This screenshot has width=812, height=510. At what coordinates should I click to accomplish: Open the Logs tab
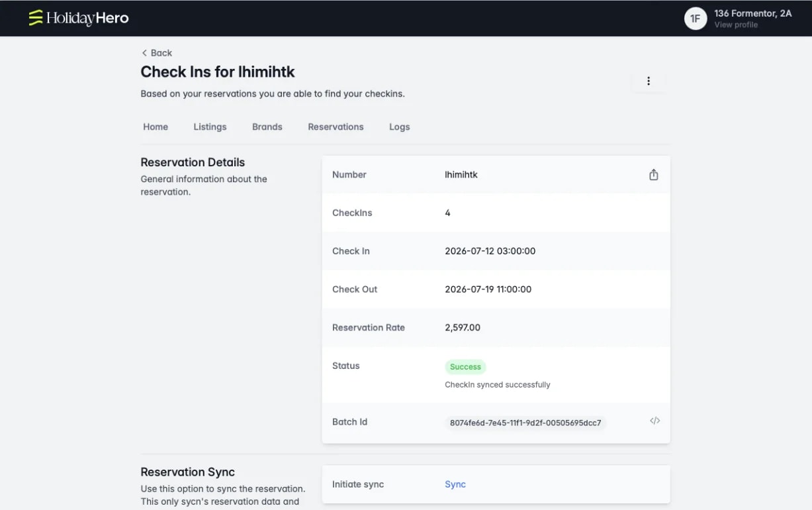(x=400, y=127)
